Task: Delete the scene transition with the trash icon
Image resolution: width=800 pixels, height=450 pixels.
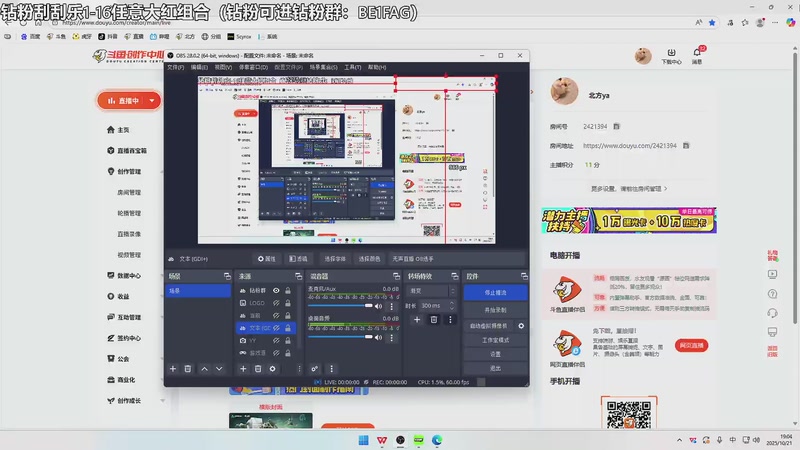Action: pos(434,319)
